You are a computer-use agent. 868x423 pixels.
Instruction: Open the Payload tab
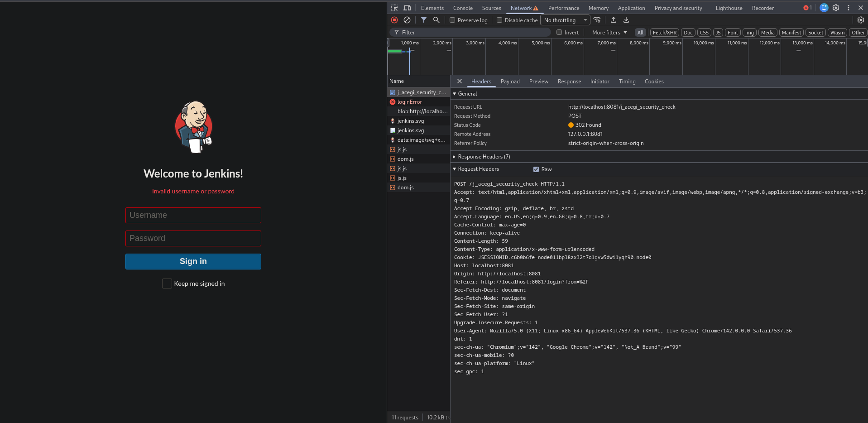[510, 82]
